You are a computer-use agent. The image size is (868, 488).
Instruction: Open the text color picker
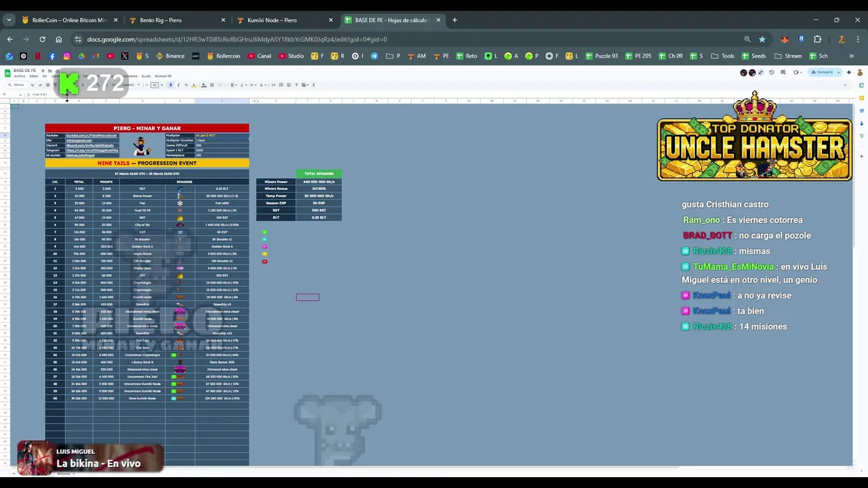pyautogui.click(x=194, y=85)
